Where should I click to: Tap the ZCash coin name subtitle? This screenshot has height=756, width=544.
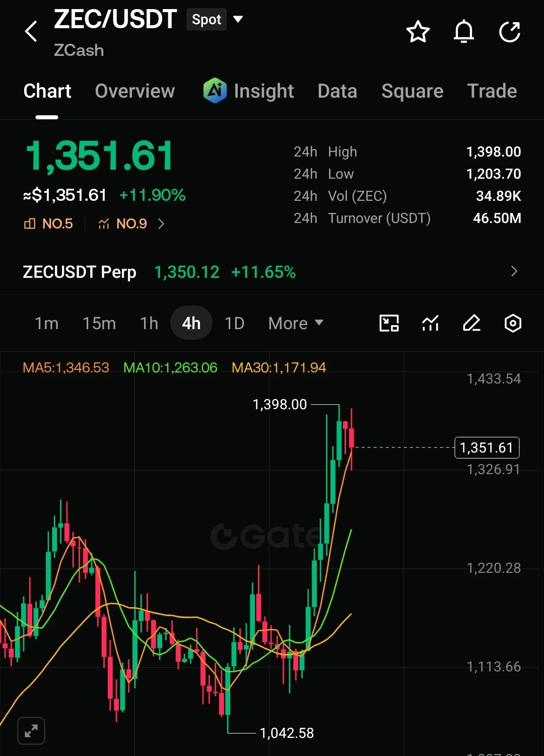(79, 50)
